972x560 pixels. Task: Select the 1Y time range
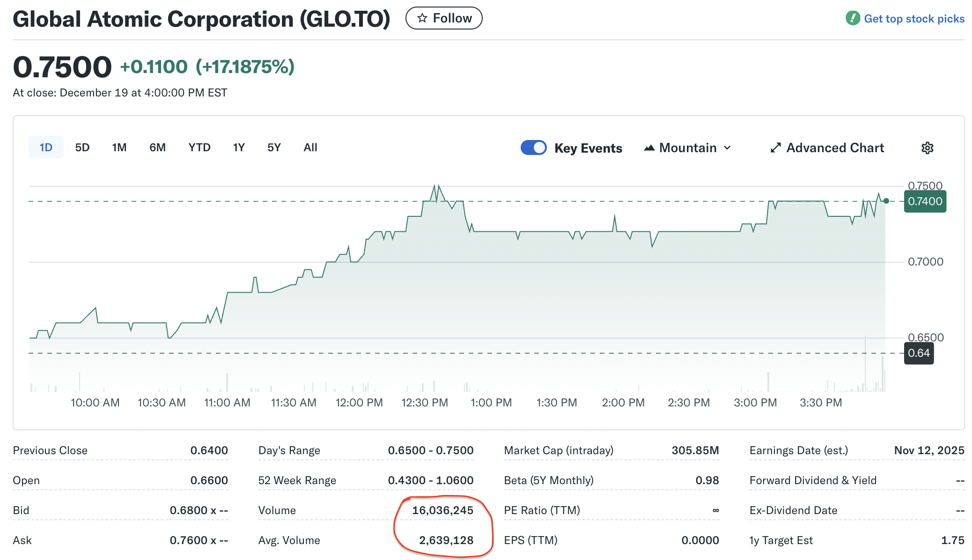239,147
